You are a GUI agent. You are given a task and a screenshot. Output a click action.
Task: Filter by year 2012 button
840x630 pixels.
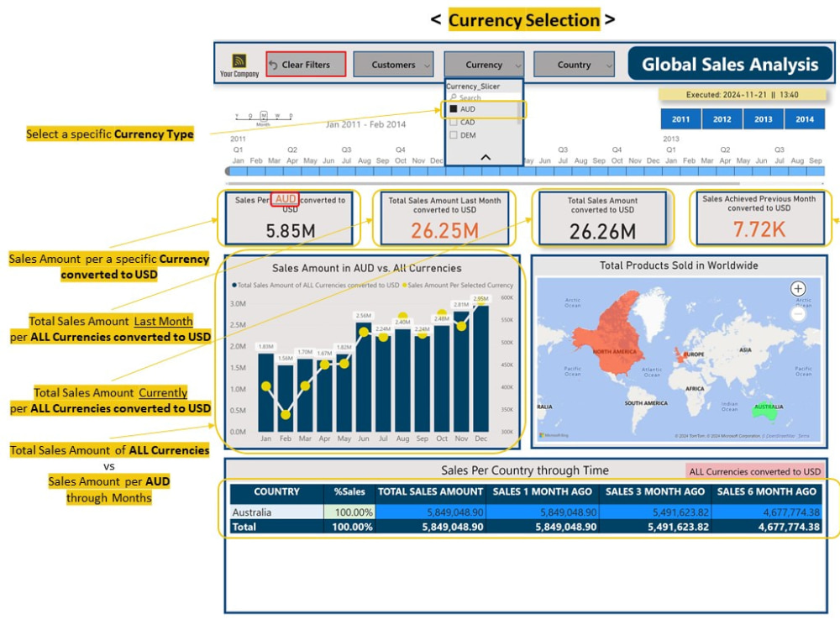point(722,119)
